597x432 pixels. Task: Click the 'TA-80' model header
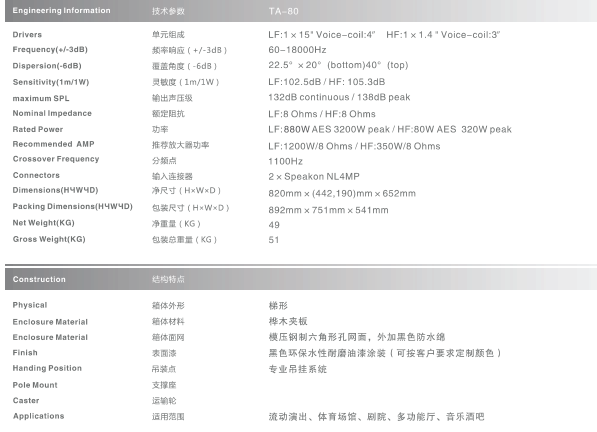click(x=283, y=11)
